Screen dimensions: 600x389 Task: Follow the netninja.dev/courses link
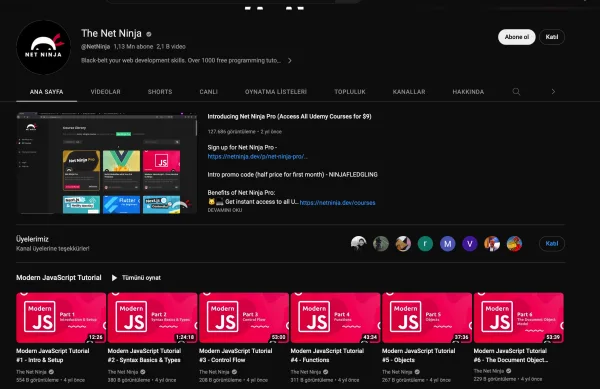pyautogui.click(x=338, y=203)
